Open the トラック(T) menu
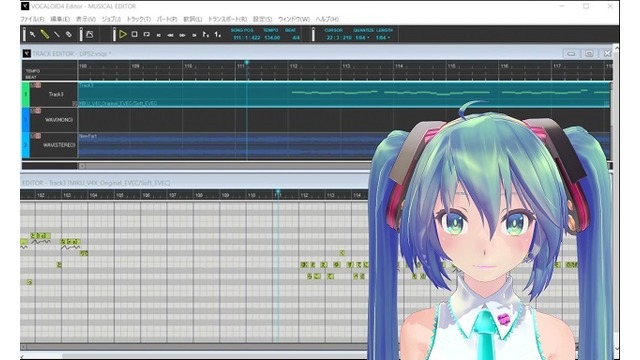The image size is (640, 360). click(139, 19)
